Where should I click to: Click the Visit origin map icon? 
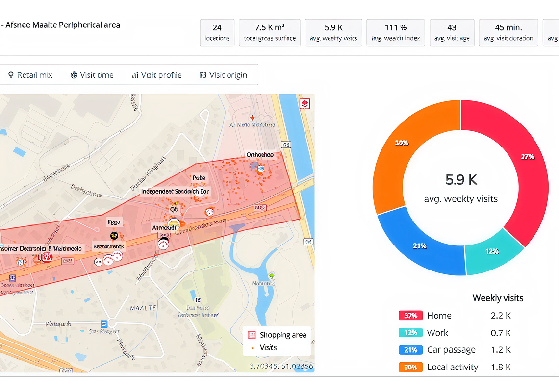(x=203, y=75)
